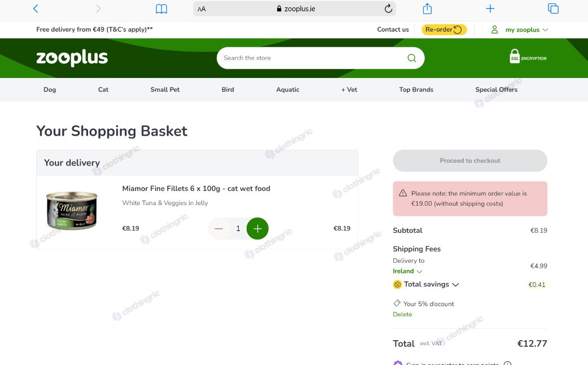Image resolution: width=588 pixels, height=365 pixels.
Task: Open the Small Pet category
Action: click(165, 89)
